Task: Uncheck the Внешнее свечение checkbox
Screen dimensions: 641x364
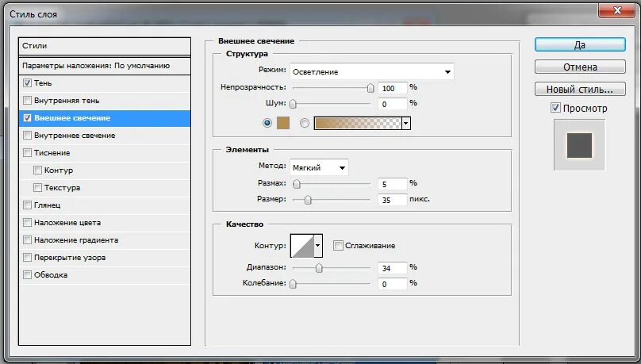Action: [x=28, y=118]
